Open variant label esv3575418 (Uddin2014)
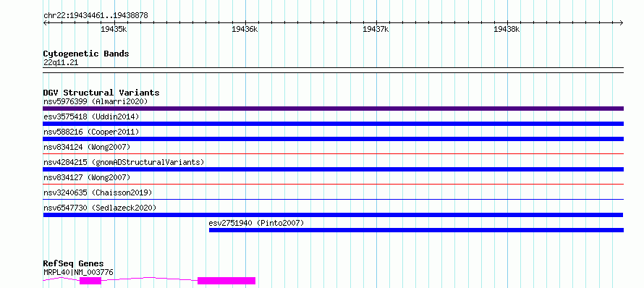Screen dimensions: 644x288 (91, 117)
